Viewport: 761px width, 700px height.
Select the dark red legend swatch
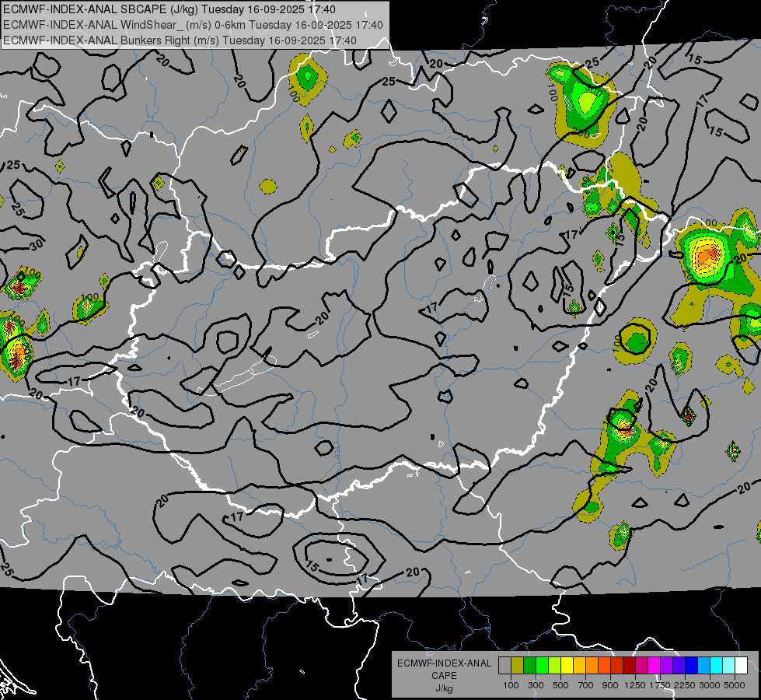pos(630,666)
